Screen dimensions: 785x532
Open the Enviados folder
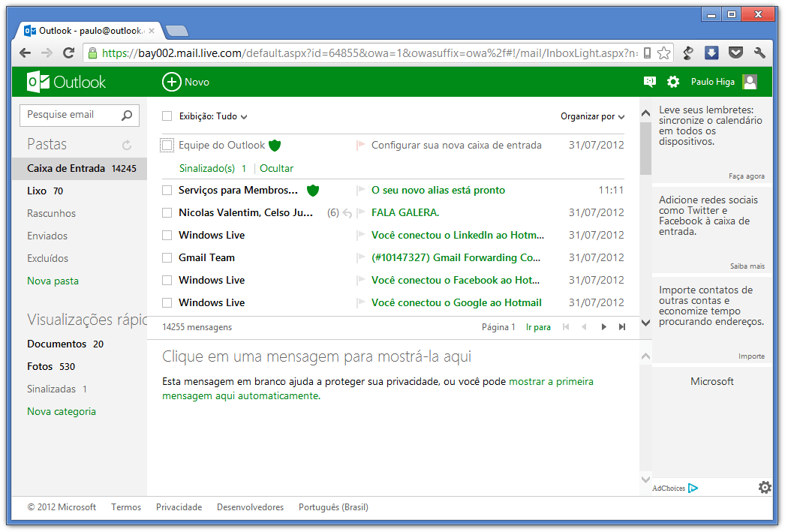pyautogui.click(x=47, y=236)
